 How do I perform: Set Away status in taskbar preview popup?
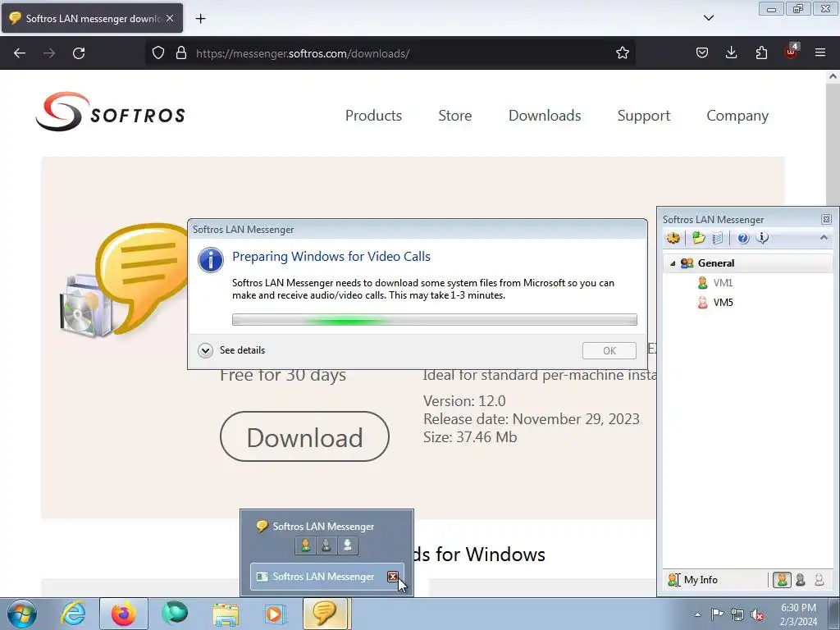point(347,546)
